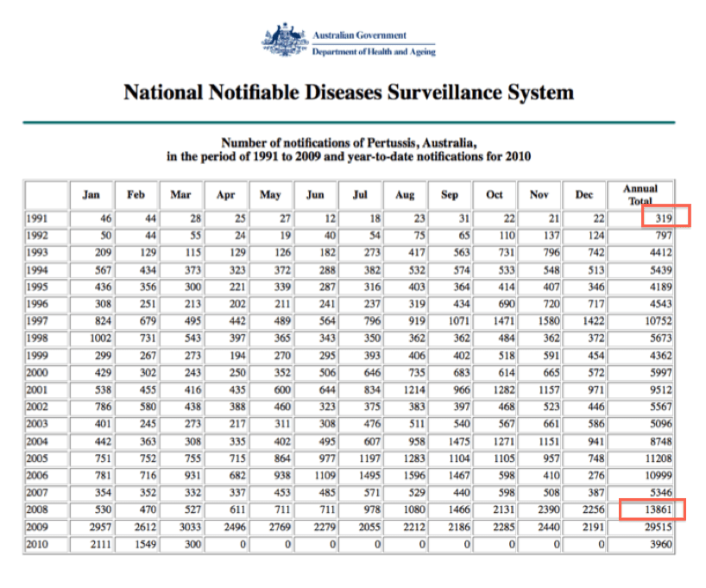Viewport: 706px width, 588px height.
Task: Click the highlighted 2008 annual total of 13861
Action: click(x=653, y=509)
